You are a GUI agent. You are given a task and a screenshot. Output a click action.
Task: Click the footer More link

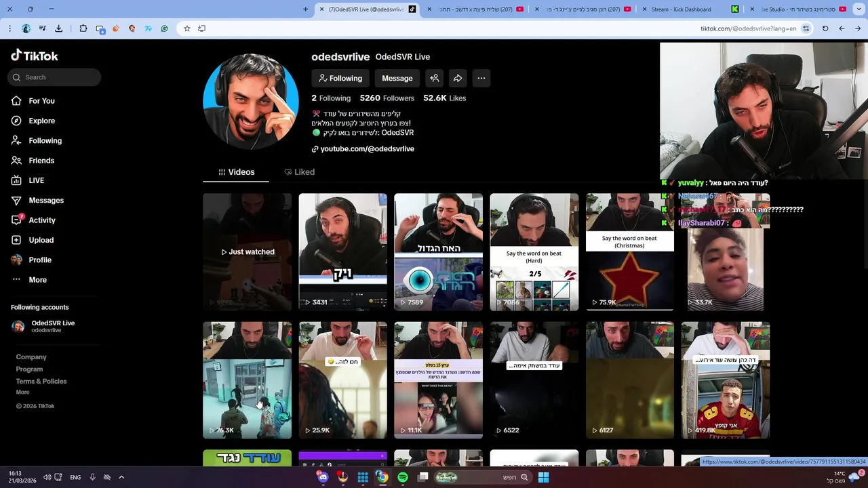[x=22, y=392]
